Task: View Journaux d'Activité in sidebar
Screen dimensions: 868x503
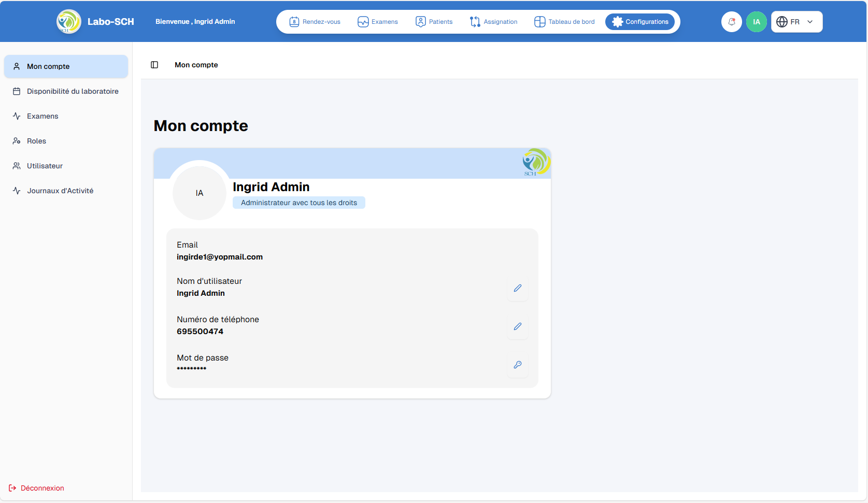Action: pos(60,191)
